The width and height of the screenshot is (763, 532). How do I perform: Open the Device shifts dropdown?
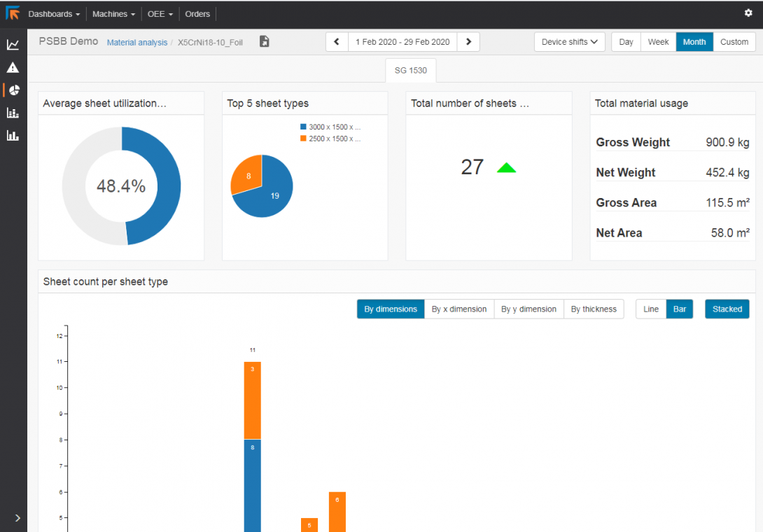569,42
